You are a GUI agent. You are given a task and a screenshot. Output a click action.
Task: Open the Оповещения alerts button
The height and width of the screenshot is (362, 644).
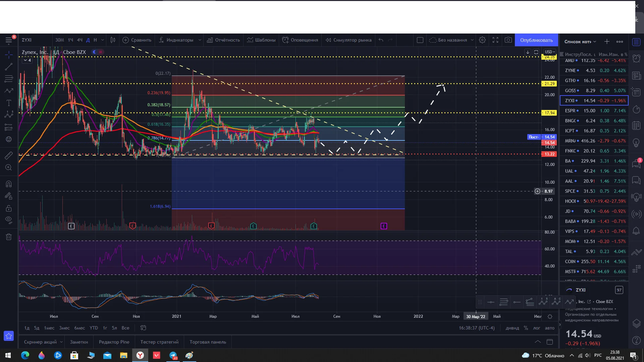[x=300, y=40]
